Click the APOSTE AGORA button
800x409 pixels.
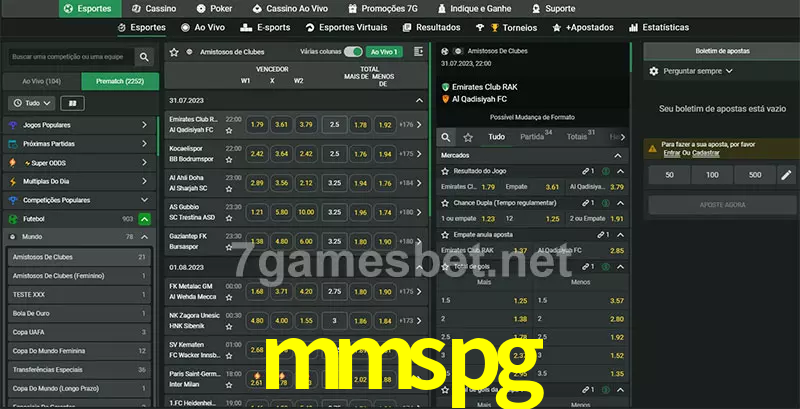click(x=722, y=205)
